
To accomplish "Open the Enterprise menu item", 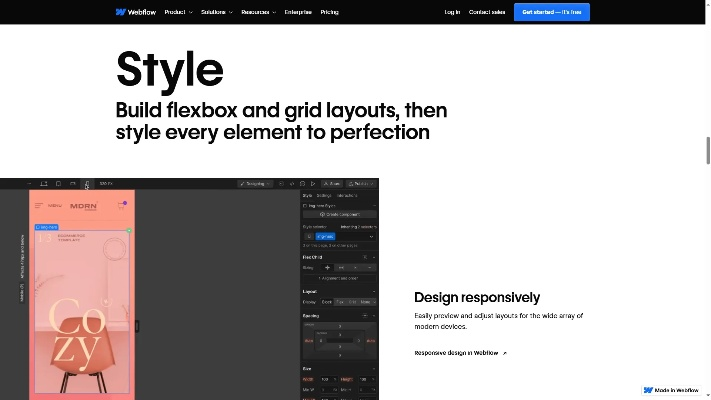I will point(298,12).
